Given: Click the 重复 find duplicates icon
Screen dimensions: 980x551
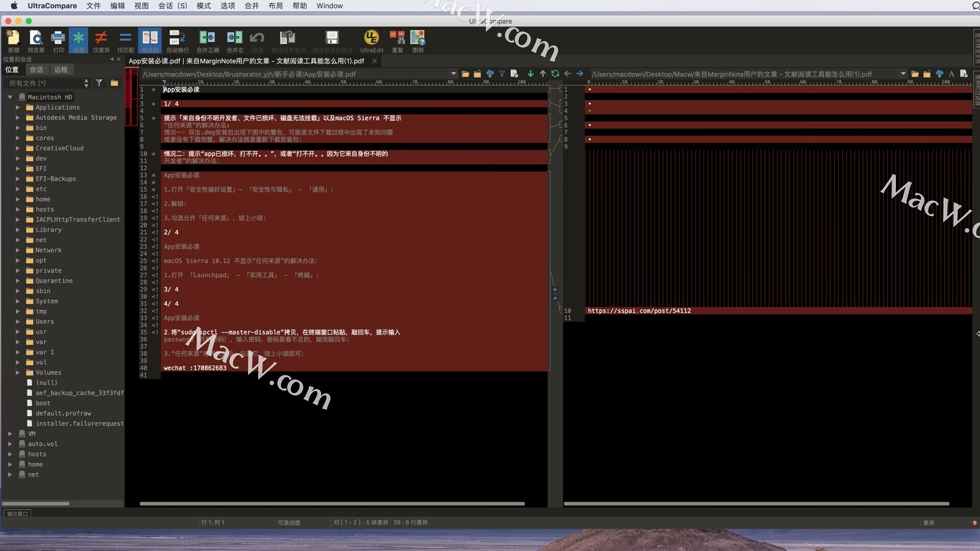Looking at the screenshot, I should 397,41.
